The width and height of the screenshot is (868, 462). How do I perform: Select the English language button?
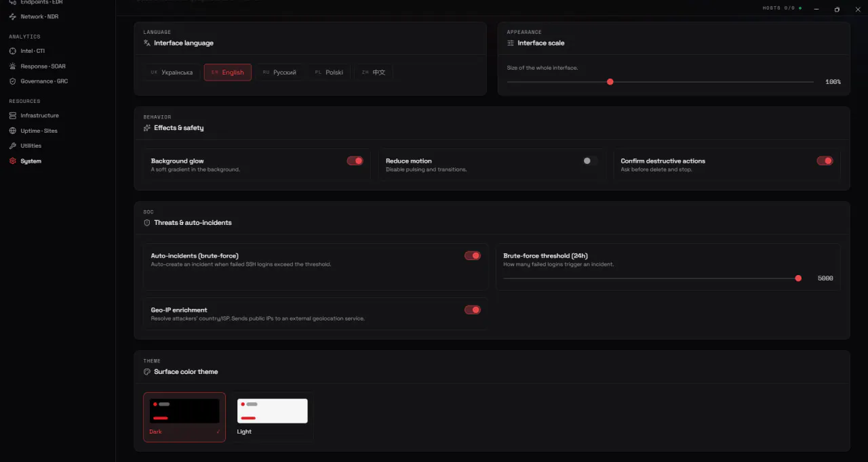pyautogui.click(x=228, y=72)
